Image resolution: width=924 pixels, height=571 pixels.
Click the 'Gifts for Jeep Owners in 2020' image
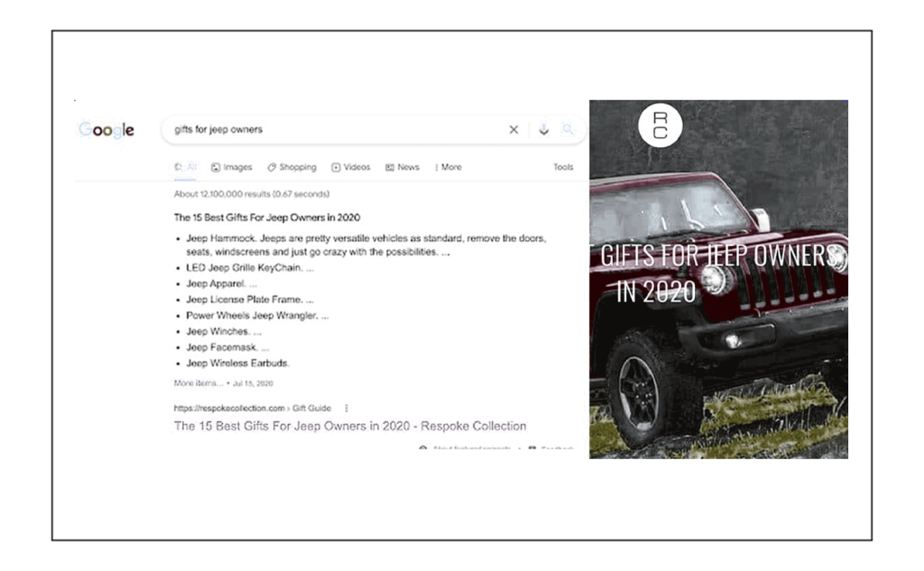(x=718, y=280)
